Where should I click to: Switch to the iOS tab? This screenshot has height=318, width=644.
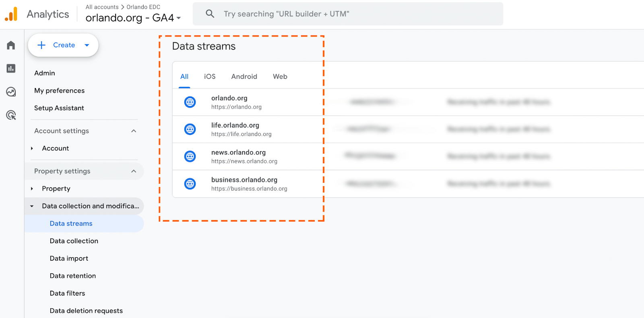(210, 76)
